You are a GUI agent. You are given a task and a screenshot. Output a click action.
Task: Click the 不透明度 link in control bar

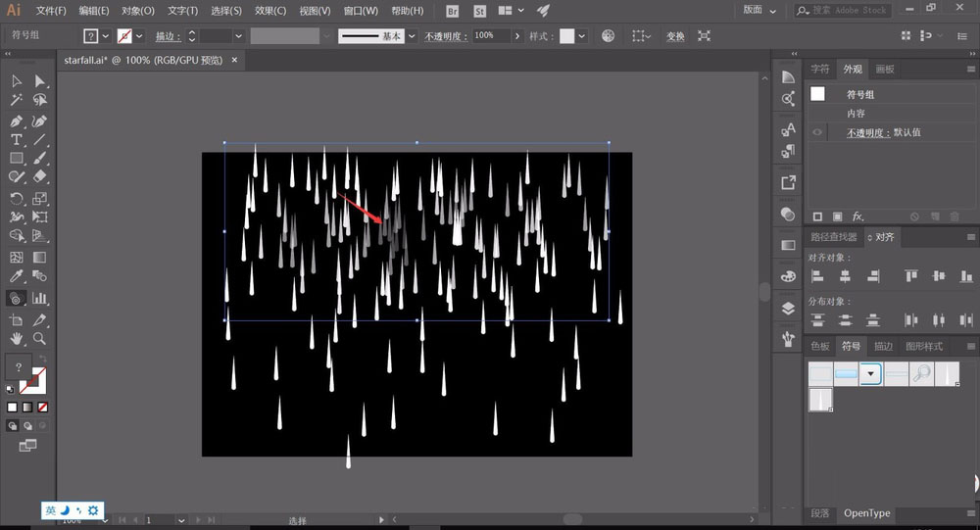click(446, 36)
